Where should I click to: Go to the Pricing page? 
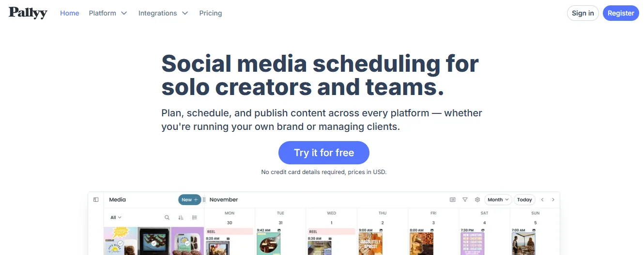pos(211,13)
